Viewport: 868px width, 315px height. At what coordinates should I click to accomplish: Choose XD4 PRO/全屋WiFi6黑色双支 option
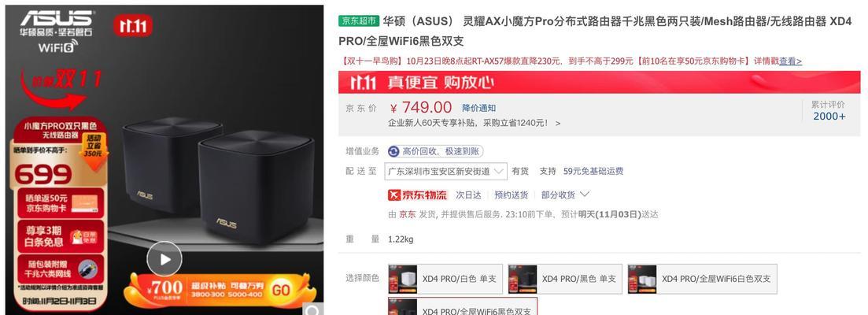tap(462, 306)
